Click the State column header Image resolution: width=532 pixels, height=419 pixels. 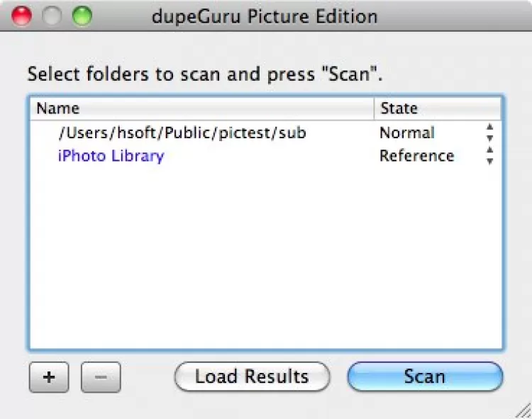coord(437,108)
